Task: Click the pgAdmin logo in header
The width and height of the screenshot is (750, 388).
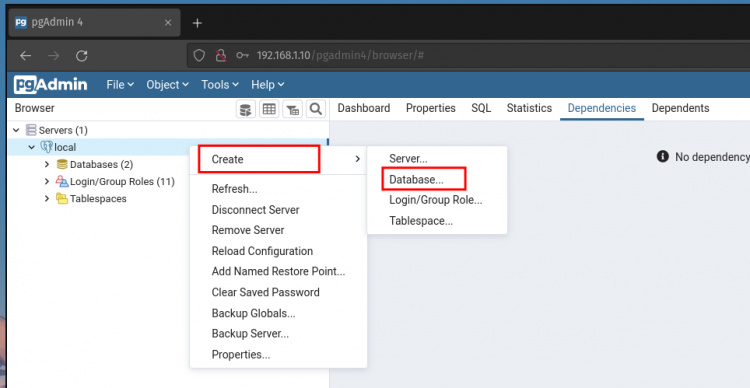Action: tap(50, 85)
